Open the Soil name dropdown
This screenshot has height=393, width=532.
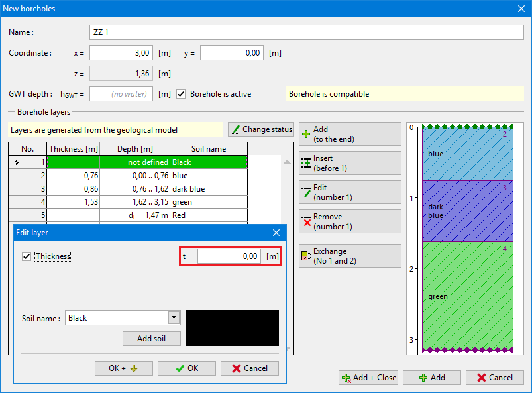coord(174,318)
